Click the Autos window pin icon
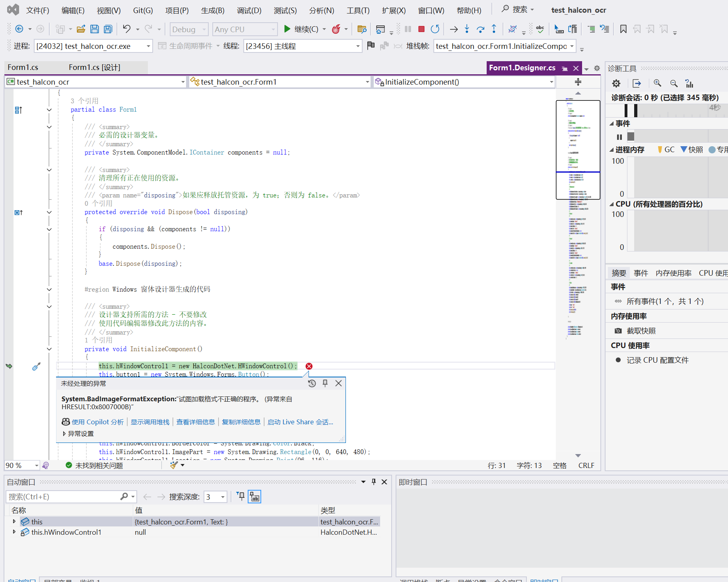728x582 pixels. [x=374, y=482]
